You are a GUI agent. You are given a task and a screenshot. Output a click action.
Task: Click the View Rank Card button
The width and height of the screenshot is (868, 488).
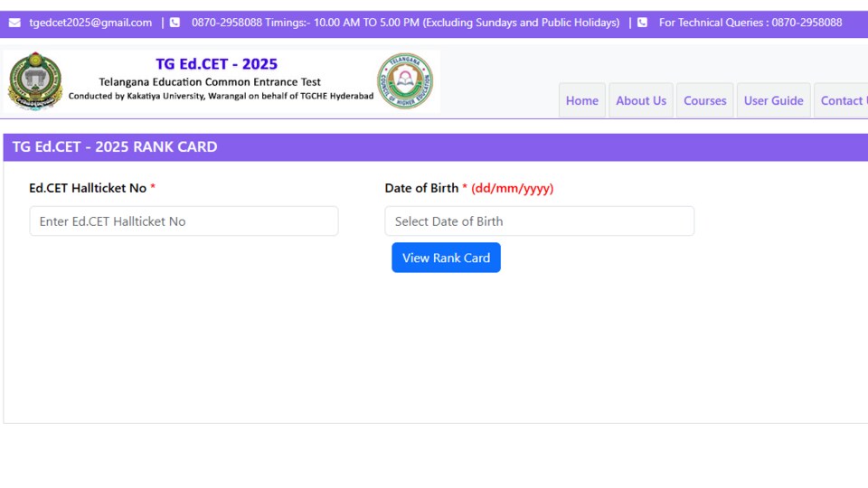coord(446,258)
